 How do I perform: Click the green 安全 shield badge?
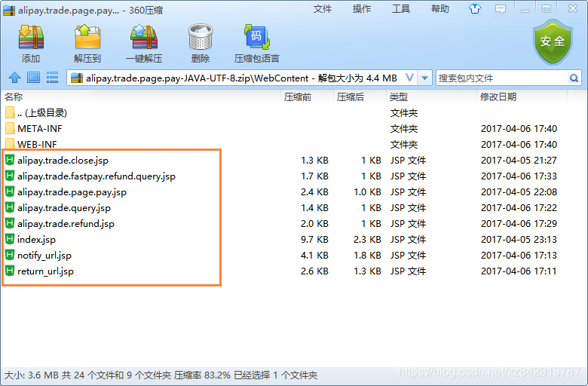click(553, 42)
